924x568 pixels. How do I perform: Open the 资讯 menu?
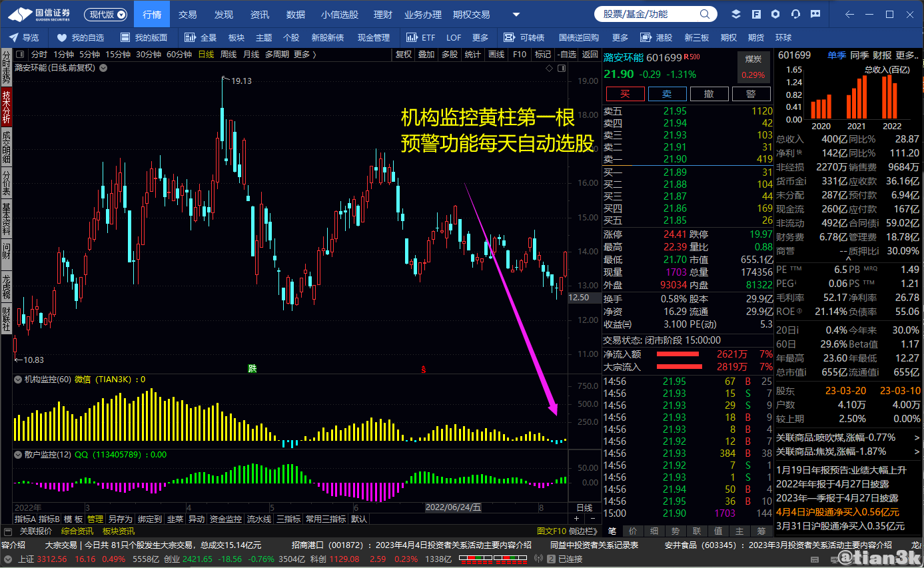(x=260, y=14)
